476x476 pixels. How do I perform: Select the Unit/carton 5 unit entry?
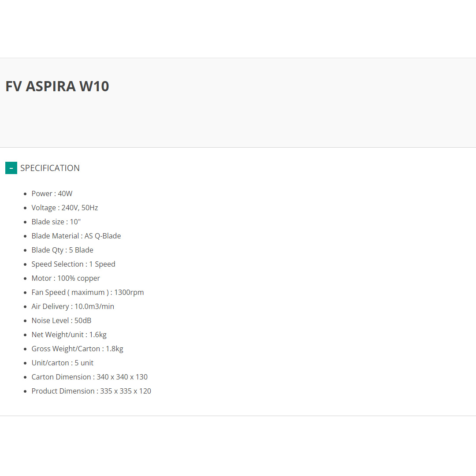click(x=63, y=363)
